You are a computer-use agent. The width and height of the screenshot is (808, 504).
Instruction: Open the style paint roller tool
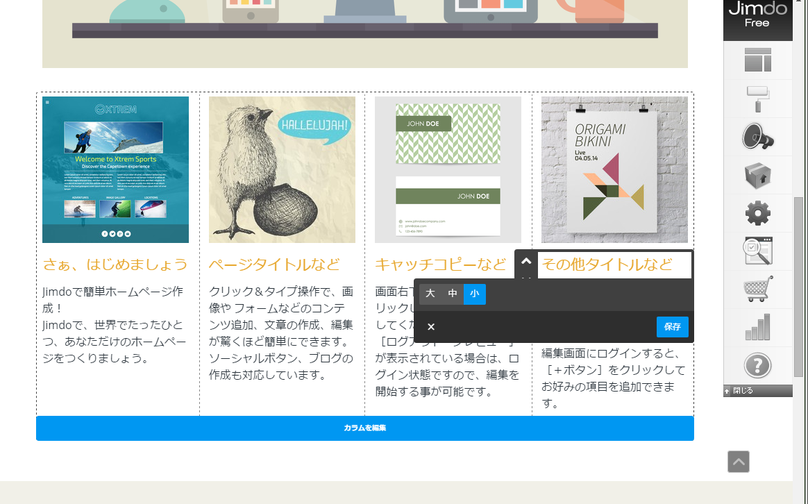[x=758, y=98]
